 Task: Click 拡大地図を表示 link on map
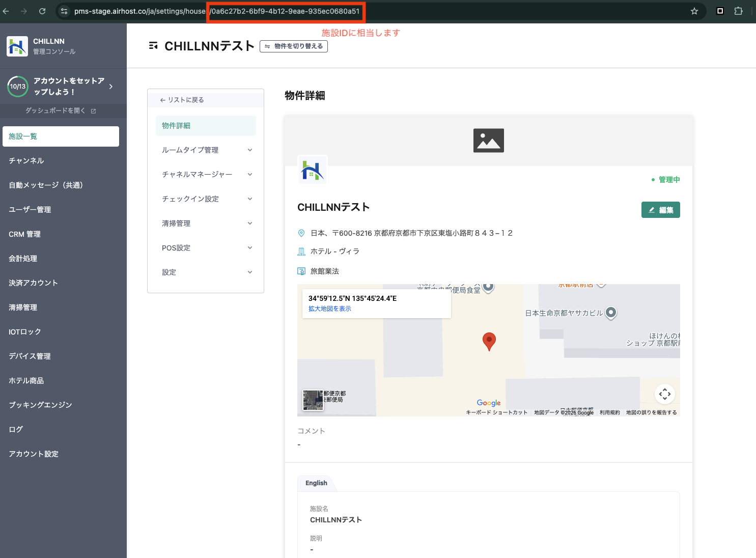tap(330, 309)
